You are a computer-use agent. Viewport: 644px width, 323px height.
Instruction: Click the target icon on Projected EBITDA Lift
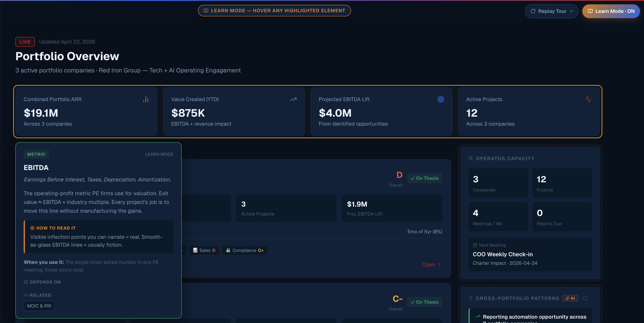coord(441,100)
